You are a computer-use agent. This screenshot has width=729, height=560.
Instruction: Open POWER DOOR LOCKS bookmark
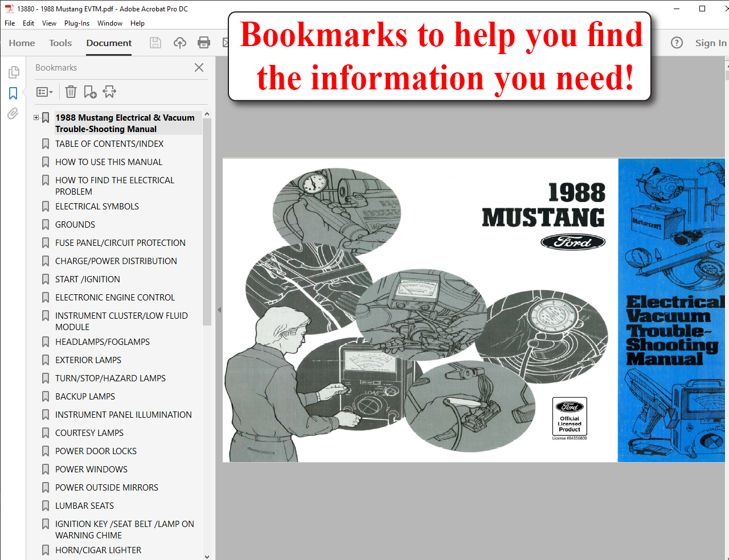pos(96,451)
